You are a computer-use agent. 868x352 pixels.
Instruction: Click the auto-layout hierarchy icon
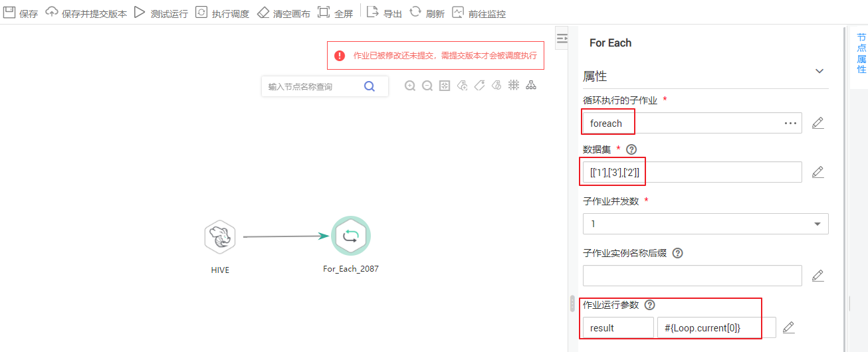pos(531,86)
